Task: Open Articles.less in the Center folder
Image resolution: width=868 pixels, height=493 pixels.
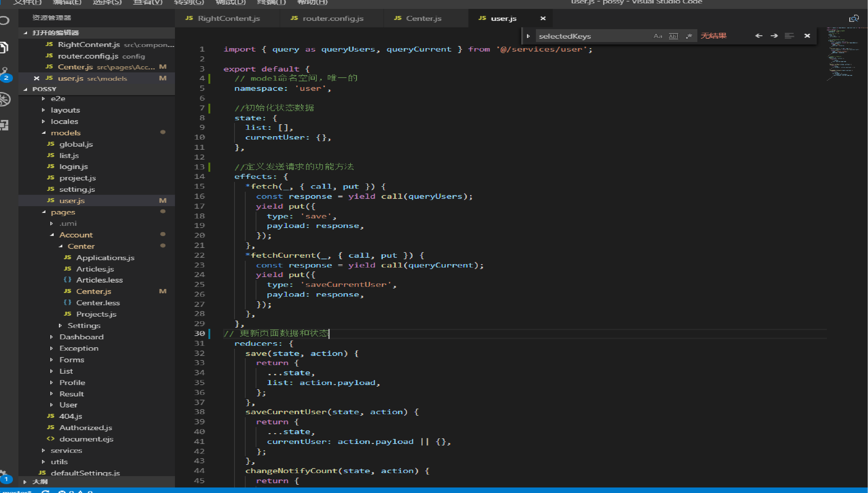Action: tap(99, 280)
